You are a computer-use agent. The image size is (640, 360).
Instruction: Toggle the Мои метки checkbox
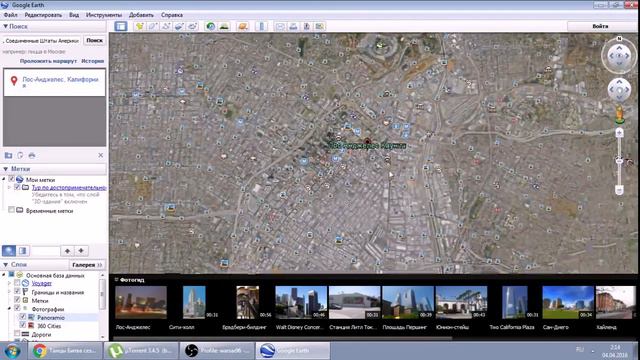[11, 179]
